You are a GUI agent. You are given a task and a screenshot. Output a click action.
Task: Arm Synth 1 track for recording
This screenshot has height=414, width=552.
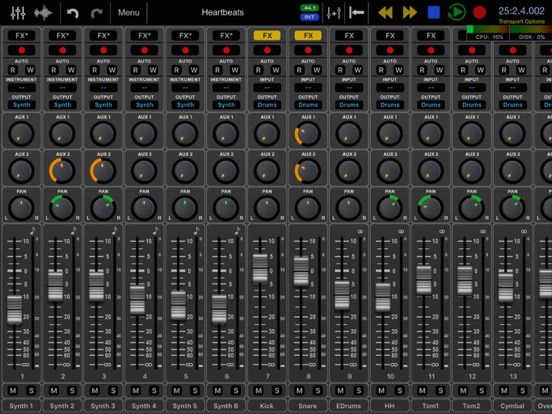(21, 50)
